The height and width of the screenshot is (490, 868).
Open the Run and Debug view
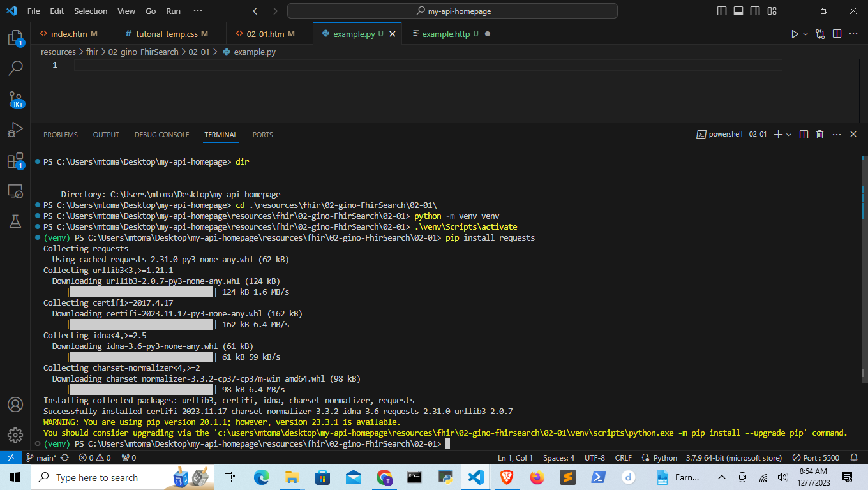15,130
